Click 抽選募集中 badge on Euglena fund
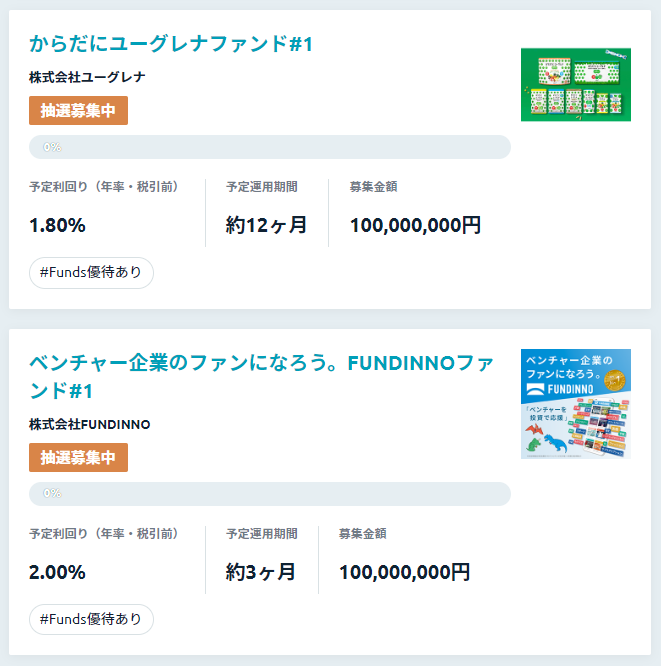 point(78,110)
